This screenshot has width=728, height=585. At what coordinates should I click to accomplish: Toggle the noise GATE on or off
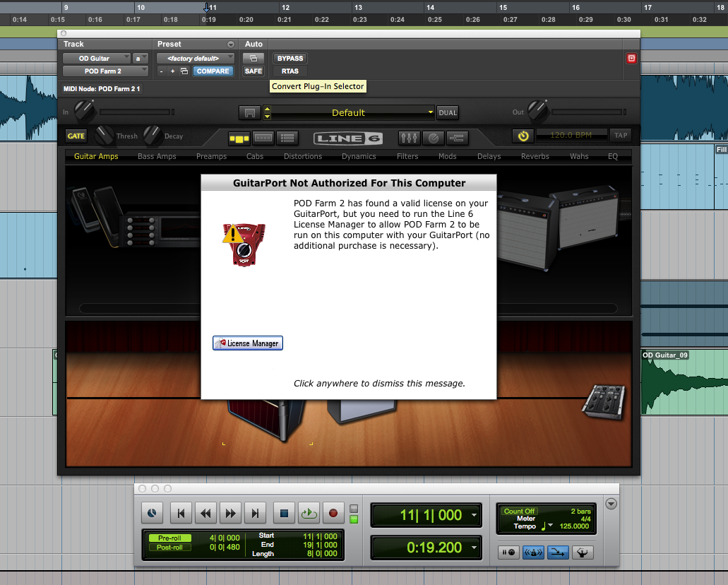[x=76, y=136]
